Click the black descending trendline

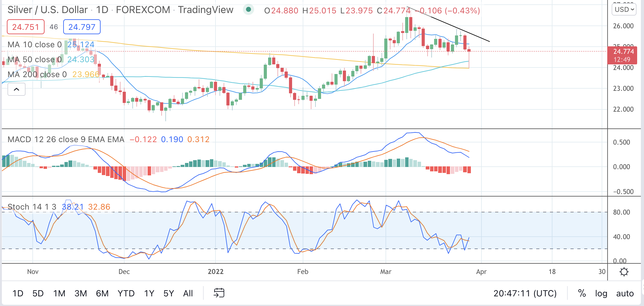pos(448,24)
